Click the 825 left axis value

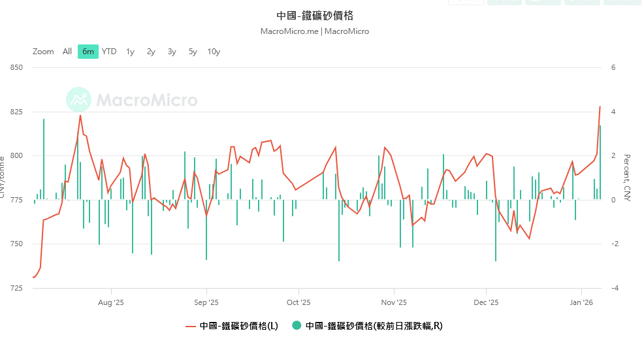[x=16, y=112]
